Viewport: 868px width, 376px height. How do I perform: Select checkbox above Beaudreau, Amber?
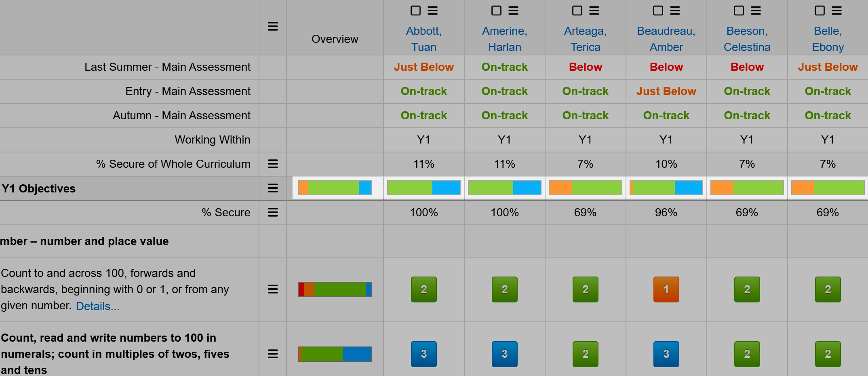pyautogui.click(x=658, y=11)
